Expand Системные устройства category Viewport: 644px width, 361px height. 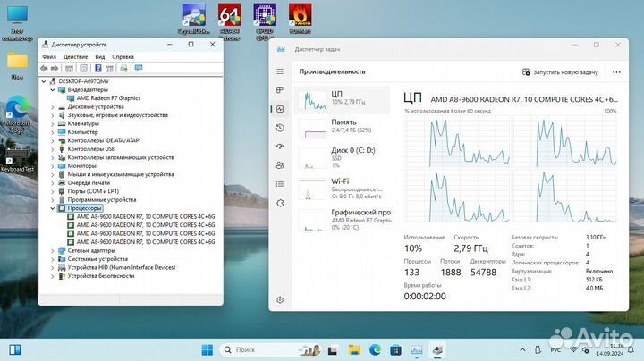[53, 259]
